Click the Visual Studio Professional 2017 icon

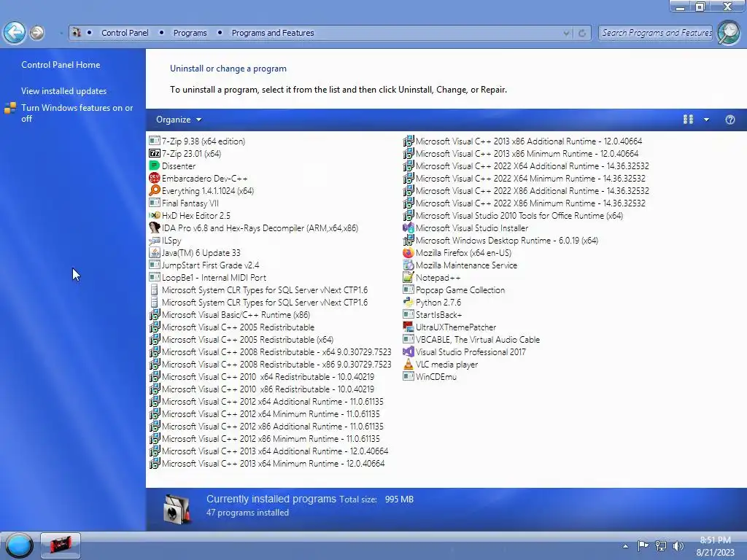coord(409,351)
